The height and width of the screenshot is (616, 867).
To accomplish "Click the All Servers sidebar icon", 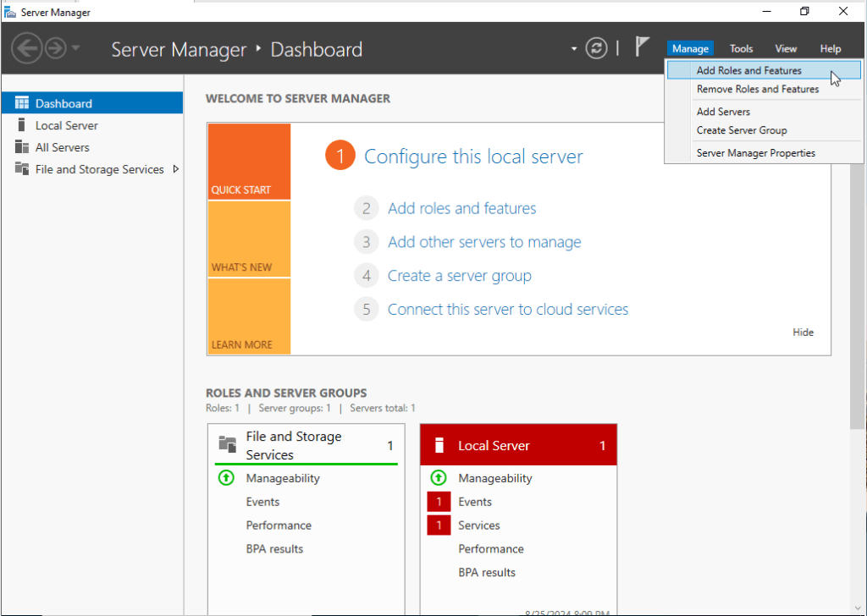I will (21, 147).
